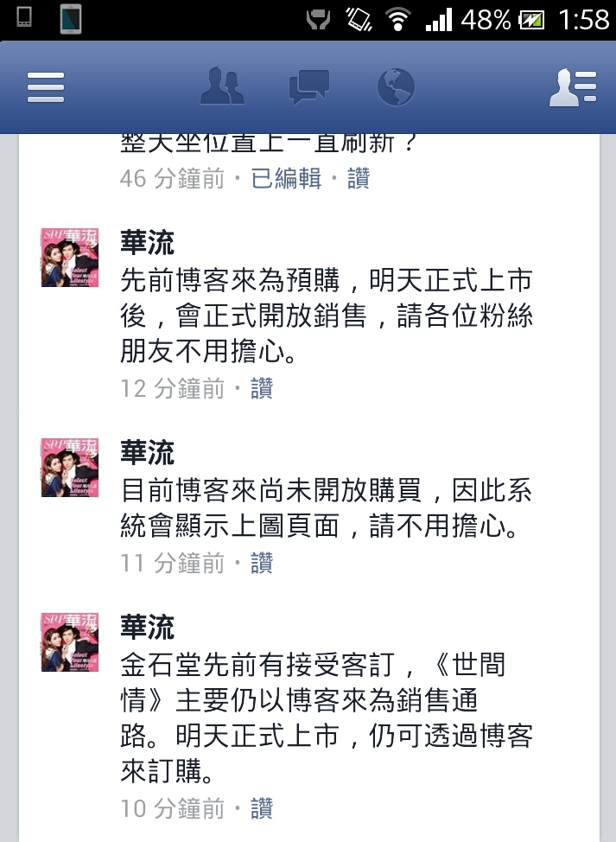Viewport: 616px width, 842px height.
Task: Open 華流 profile from the 尚未開放購買 comment
Action: click(147, 452)
